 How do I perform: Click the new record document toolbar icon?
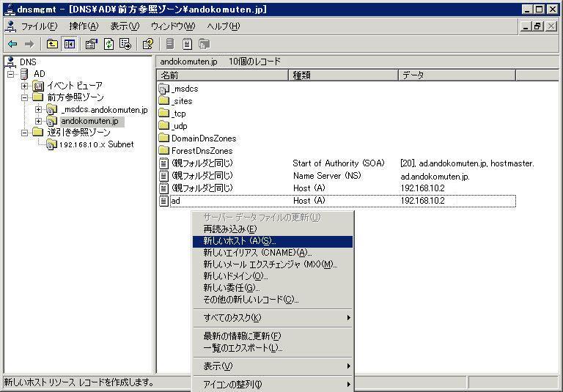click(x=187, y=44)
